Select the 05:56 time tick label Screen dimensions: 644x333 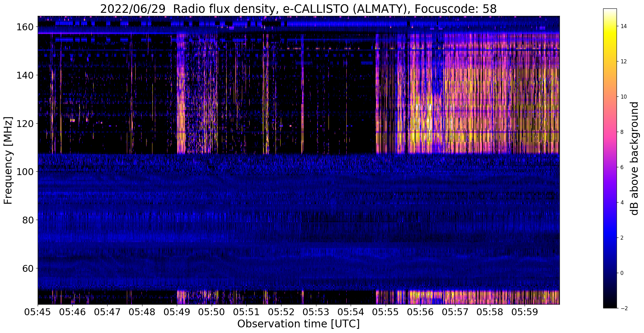tap(421, 312)
